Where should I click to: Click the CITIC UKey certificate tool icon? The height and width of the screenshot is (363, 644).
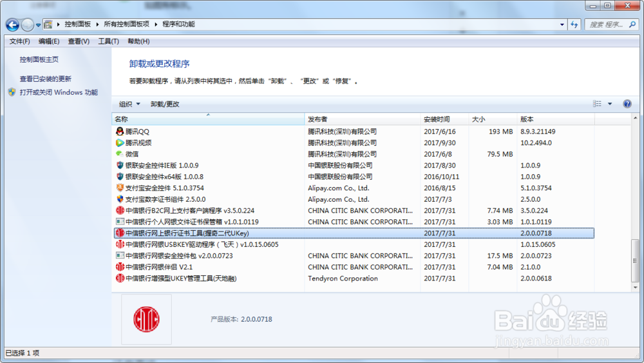(120, 233)
